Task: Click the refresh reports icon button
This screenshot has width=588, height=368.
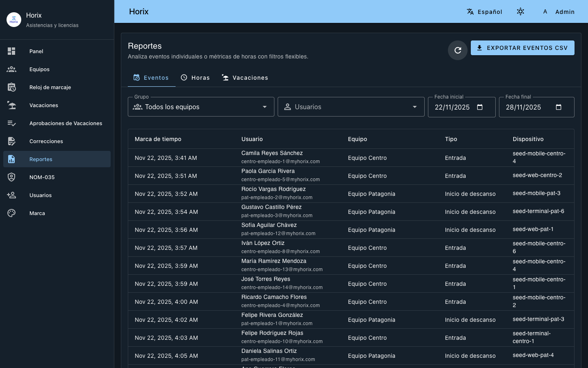Action: pyautogui.click(x=457, y=50)
